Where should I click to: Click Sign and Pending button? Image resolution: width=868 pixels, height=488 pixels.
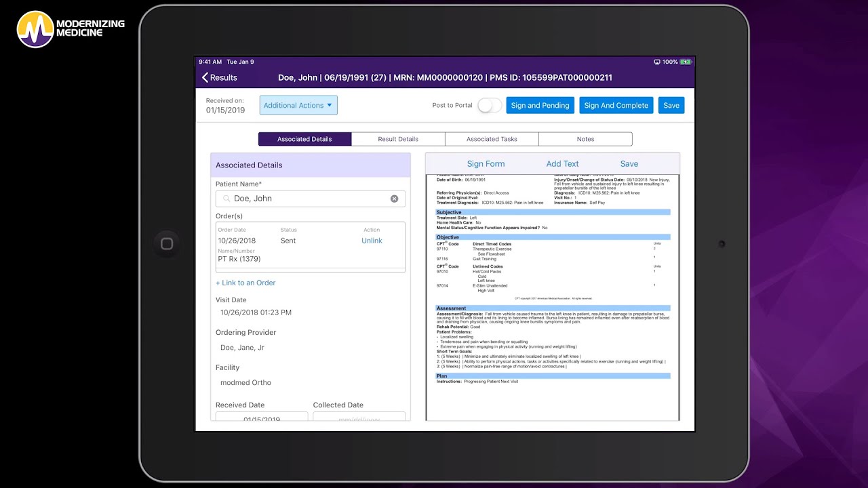540,105
